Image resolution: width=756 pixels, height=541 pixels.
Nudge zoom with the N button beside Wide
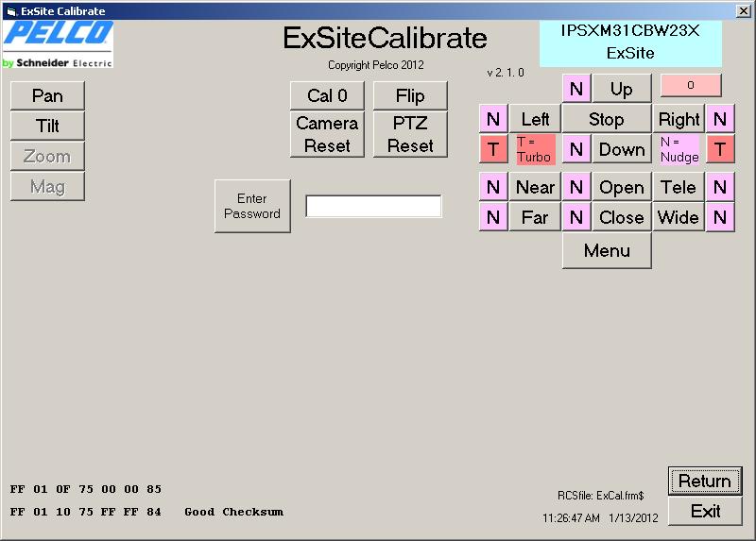[720, 217]
